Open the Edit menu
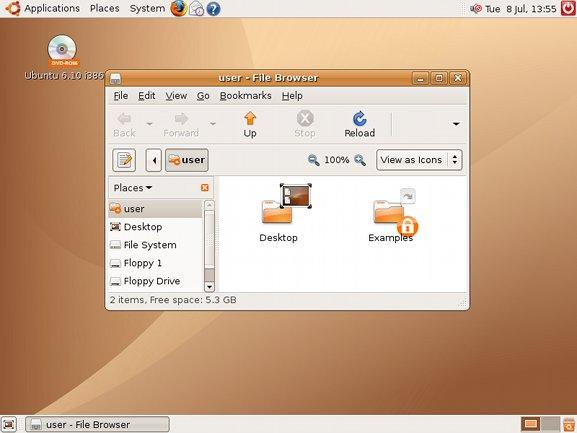Image resolution: width=577 pixels, height=433 pixels. click(x=146, y=96)
